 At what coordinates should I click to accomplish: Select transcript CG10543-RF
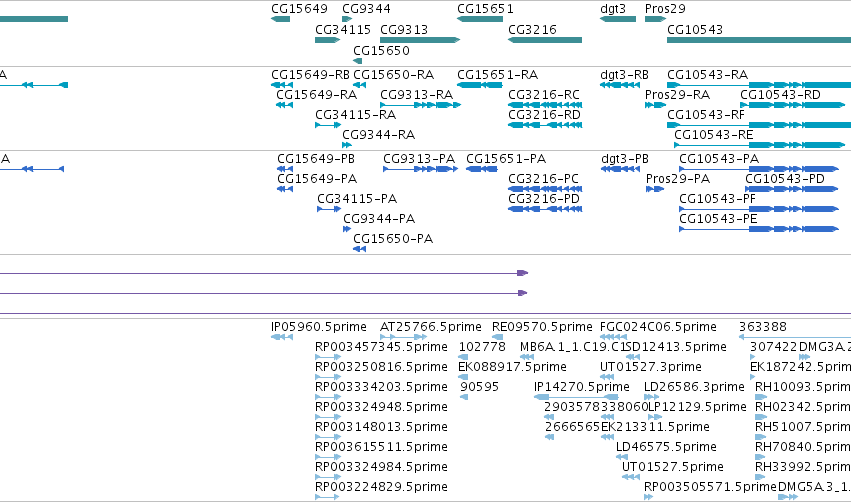[759, 125]
